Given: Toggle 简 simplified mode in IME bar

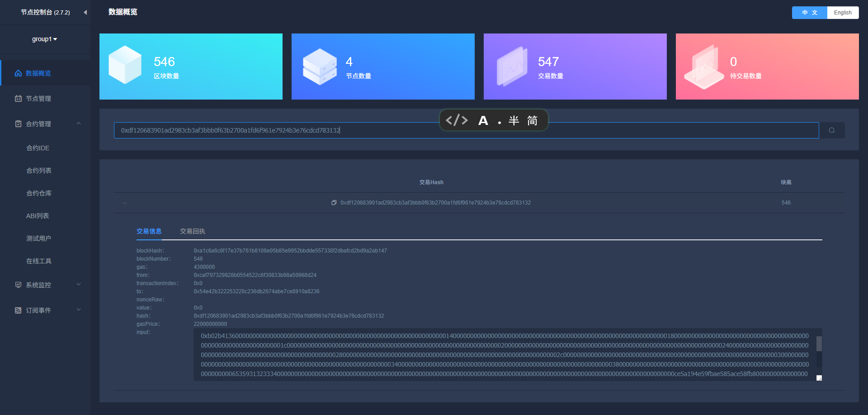Looking at the screenshot, I should [x=533, y=121].
